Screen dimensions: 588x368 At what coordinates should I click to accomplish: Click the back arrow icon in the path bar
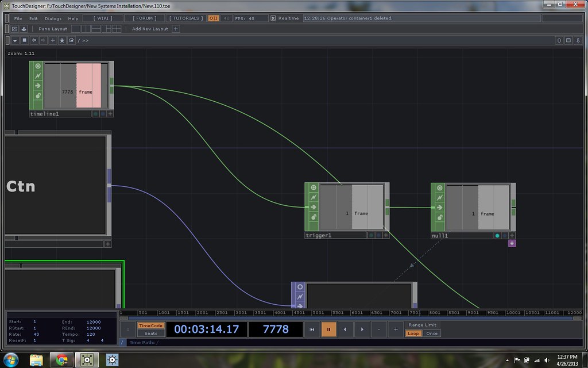point(34,40)
